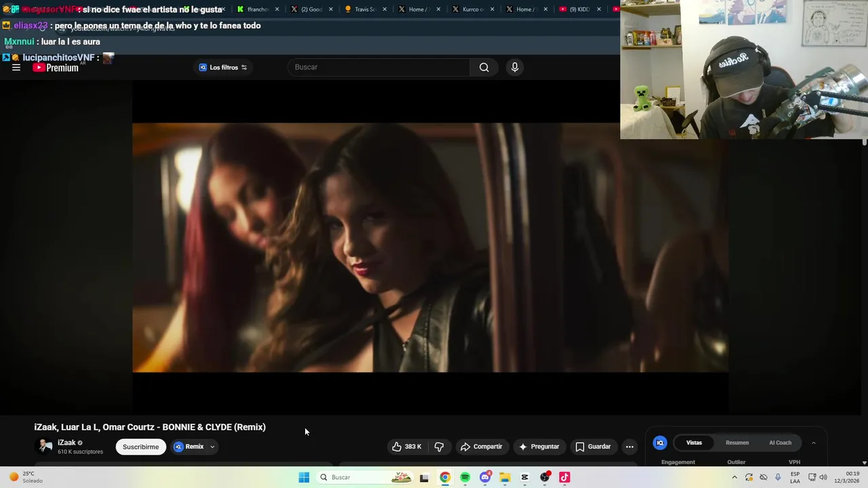The image size is (868, 488).
Task: Select the AI Coach tab
Action: coord(780,443)
